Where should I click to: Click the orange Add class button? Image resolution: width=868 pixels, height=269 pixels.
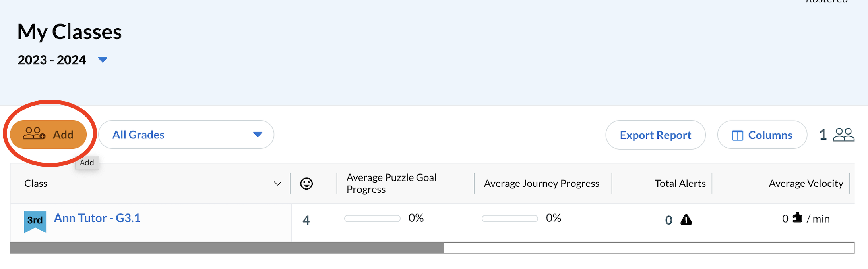pos(48,134)
